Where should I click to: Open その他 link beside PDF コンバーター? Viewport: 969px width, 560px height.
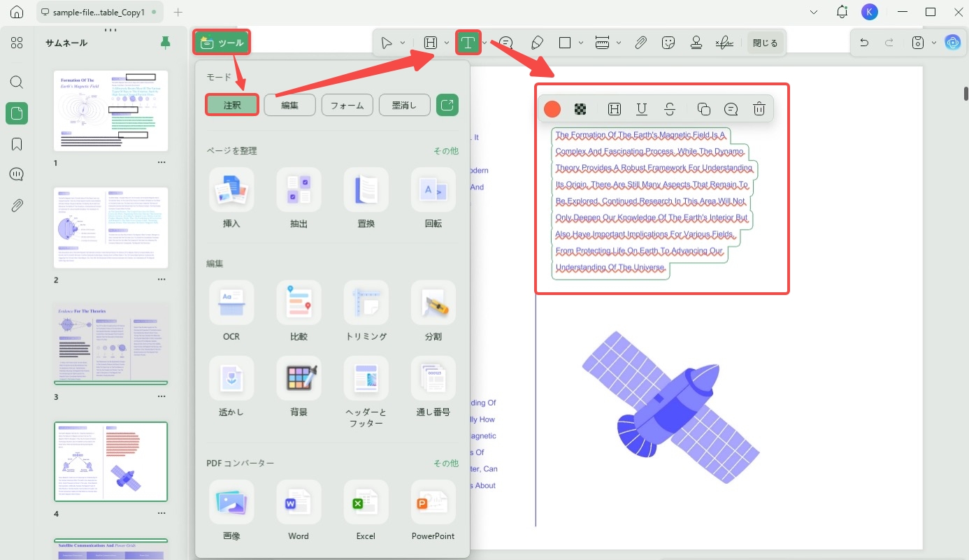pyautogui.click(x=445, y=463)
